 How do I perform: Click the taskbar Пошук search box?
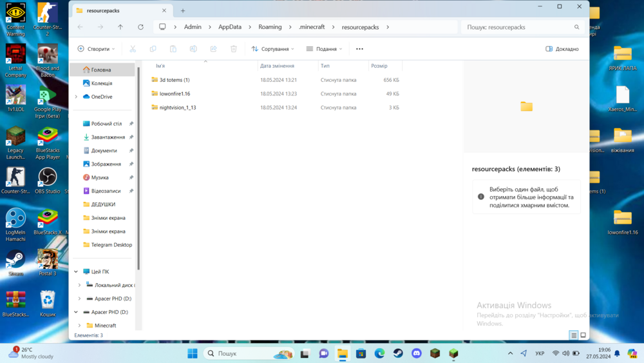pyautogui.click(x=250, y=353)
